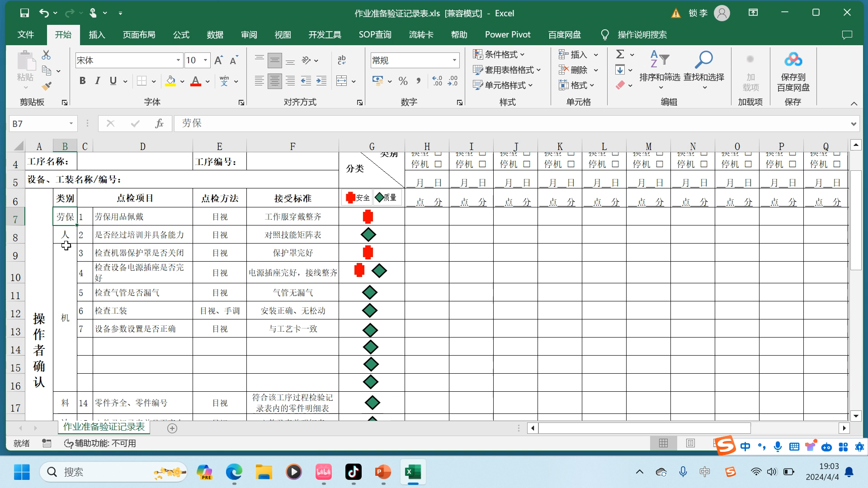The width and height of the screenshot is (868, 488).
Task: Toggle bold formatting in the ribbon
Action: pyautogui.click(x=82, y=81)
